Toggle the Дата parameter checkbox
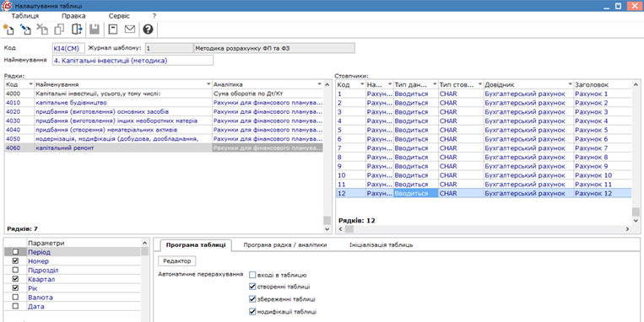Viewport: 644px width, 322px height. pyautogui.click(x=15, y=306)
